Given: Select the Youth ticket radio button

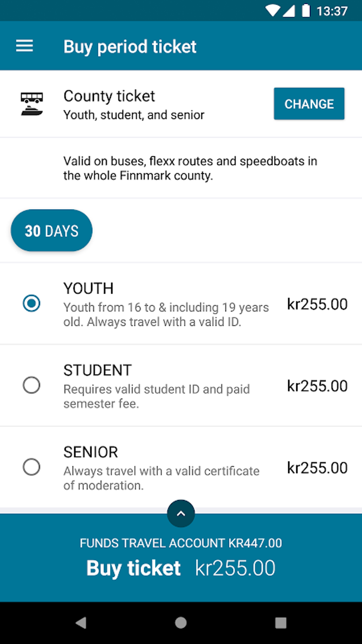Looking at the screenshot, I should tap(32, 303).
